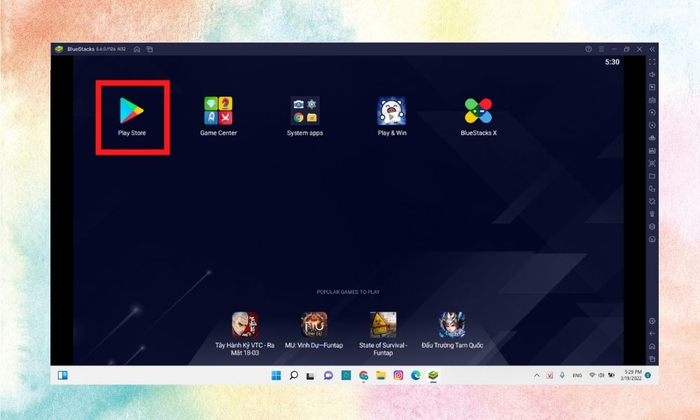The width and height of the screenshot is (700, 420).
Task: Click the sidebar icon below the globe-shaped icon
Action: click(652, 239)
